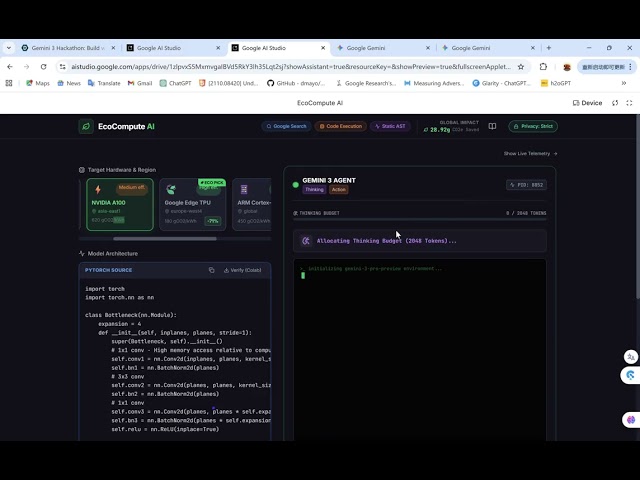640x480 pixels.
Task: Click the Thinking tag in Gemini agent
Action: pos(314,190)
